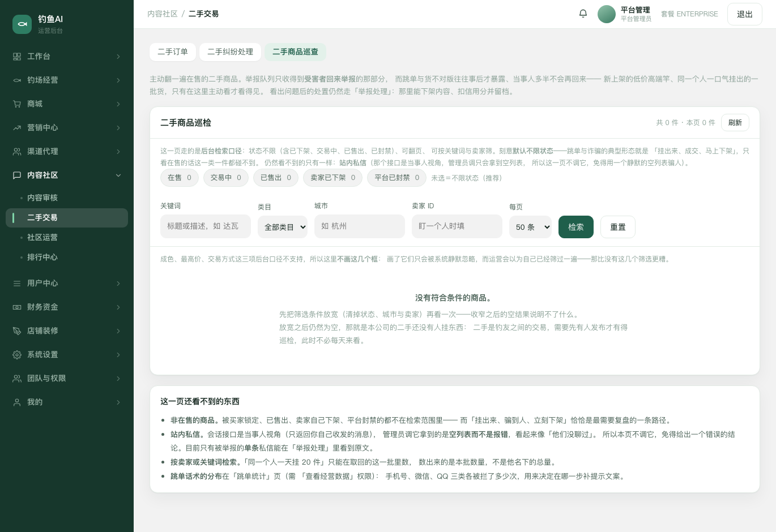Image resolution: width=776 pixels, height=532 pixels.
Task: Click the 退出 logout button
Action: (x=745, y=14)
